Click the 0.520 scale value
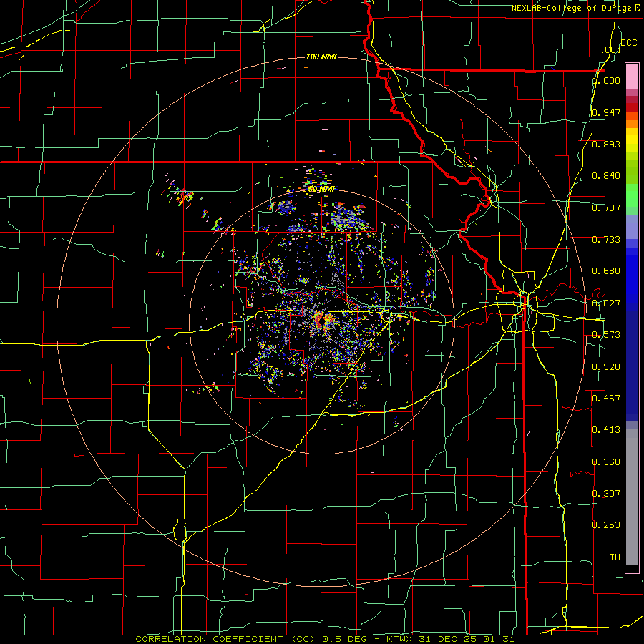Screen dimensions: 644x644 pos(606,367)
